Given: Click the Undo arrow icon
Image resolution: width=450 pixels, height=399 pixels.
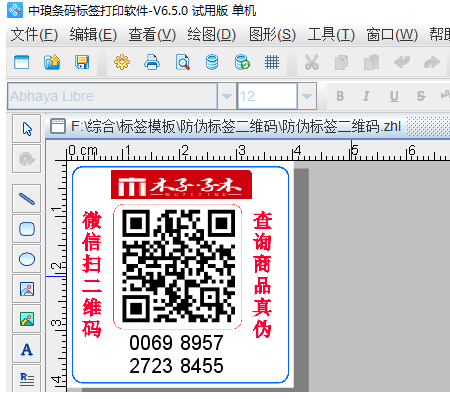Looking at the screenshot, I should pyautogui.click(x=402, y=62).
